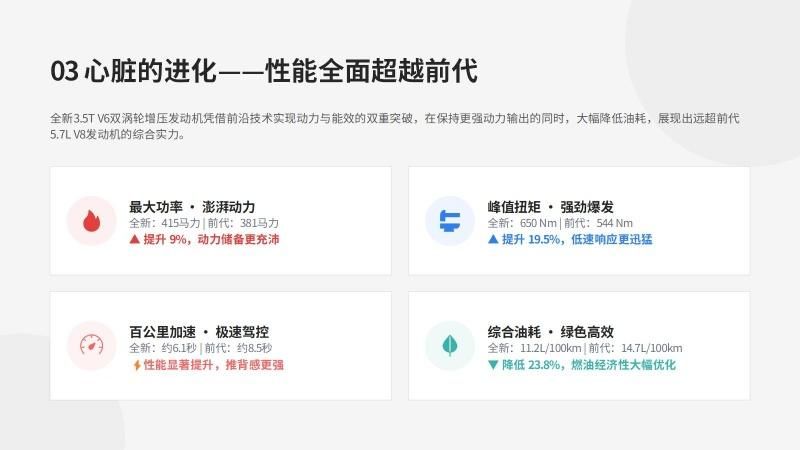Click the speedometer gauge icon
This screenshot has height=450, width=800.
tap(91, 345)
